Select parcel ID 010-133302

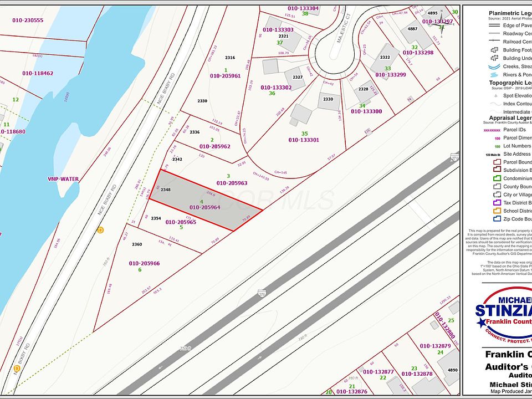pyautogui.click(x=276, y=88)
